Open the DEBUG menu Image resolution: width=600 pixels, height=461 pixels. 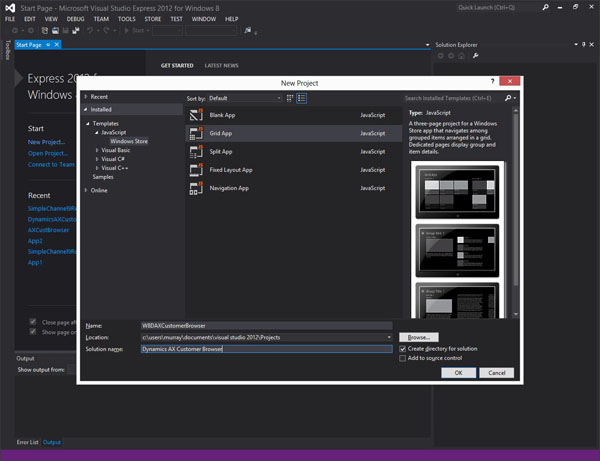[75, 19]
